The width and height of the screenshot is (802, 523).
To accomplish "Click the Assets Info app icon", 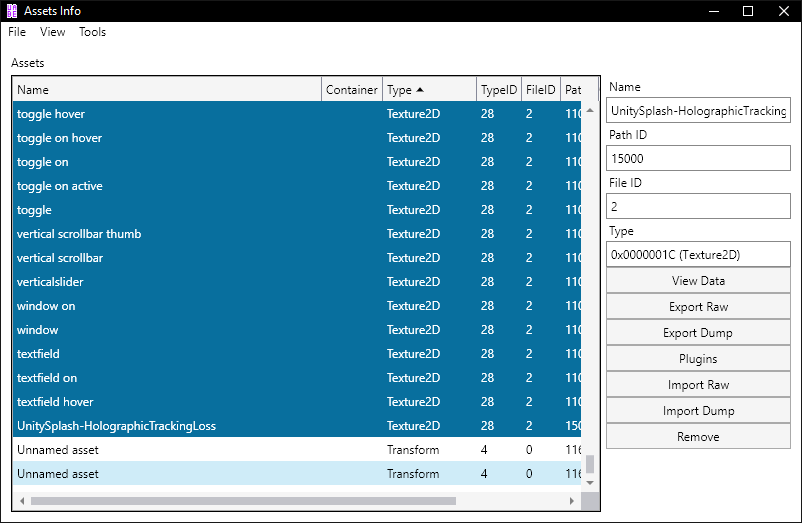I will [12, 11].
